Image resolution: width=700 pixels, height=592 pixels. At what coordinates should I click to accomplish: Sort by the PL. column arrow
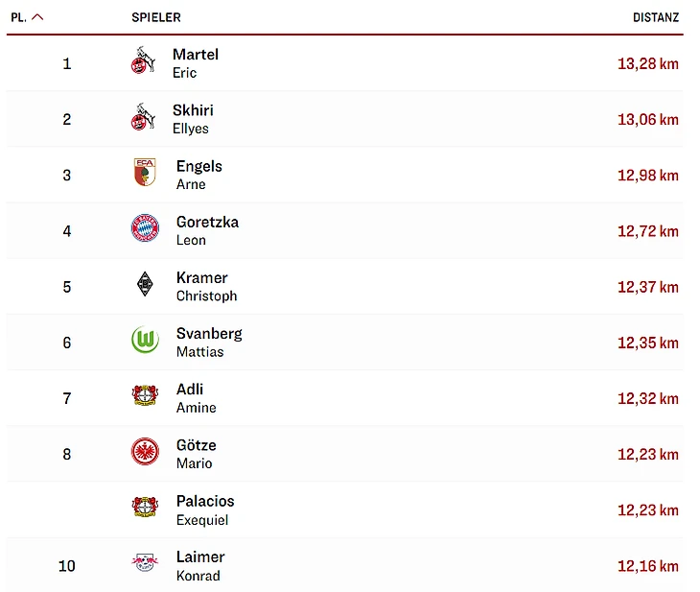[37, 17]
